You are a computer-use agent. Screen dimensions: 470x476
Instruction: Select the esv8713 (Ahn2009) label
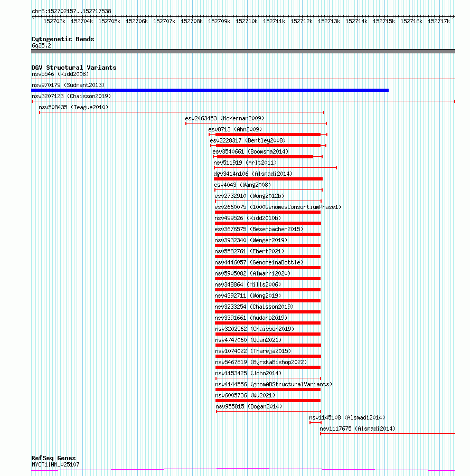235,129
